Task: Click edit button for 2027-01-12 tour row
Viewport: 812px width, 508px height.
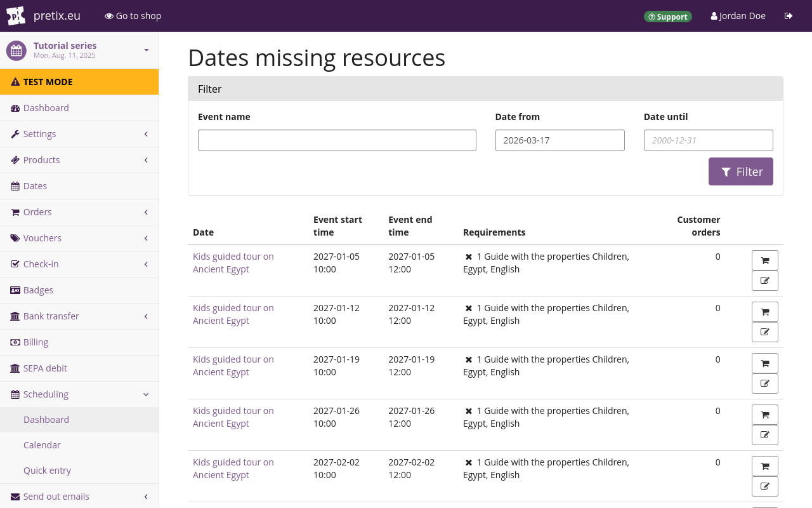Action: point(765,332)
